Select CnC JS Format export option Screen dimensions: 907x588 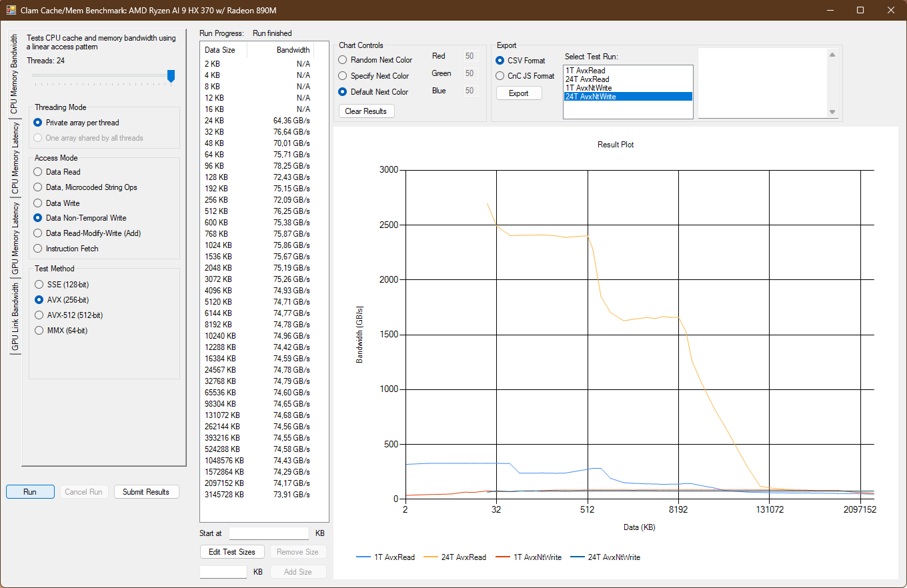[x=500, y=76]
